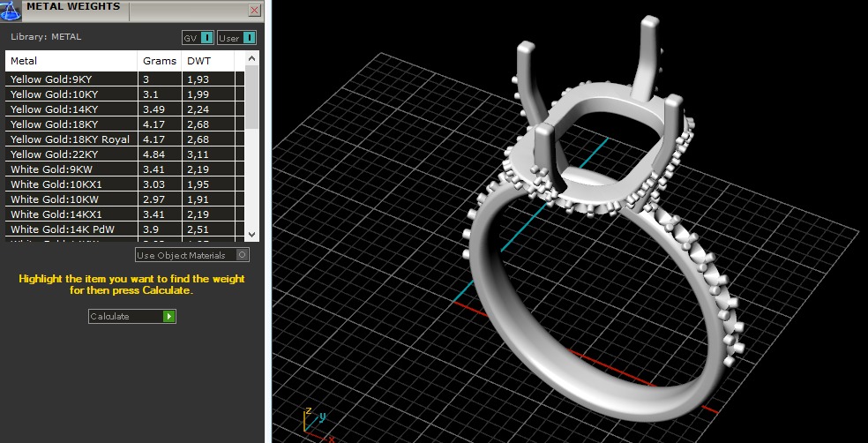Select the Yellow Gold:14KY row

tap(125, 109)
